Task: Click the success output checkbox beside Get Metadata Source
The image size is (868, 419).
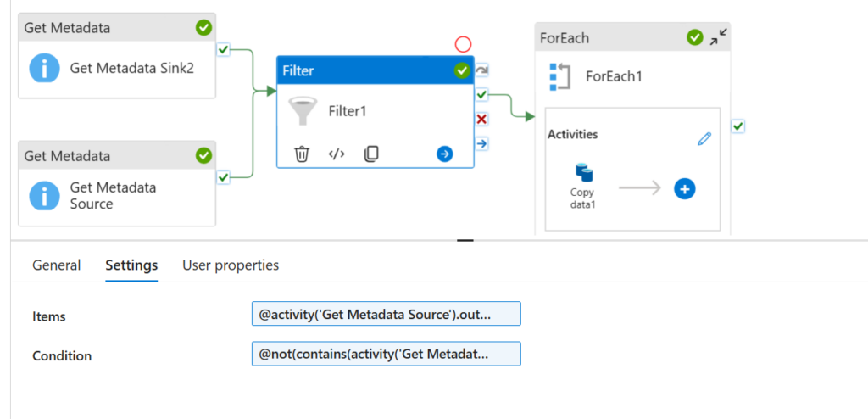Action: pyautogui.click(x=224, y=177)
